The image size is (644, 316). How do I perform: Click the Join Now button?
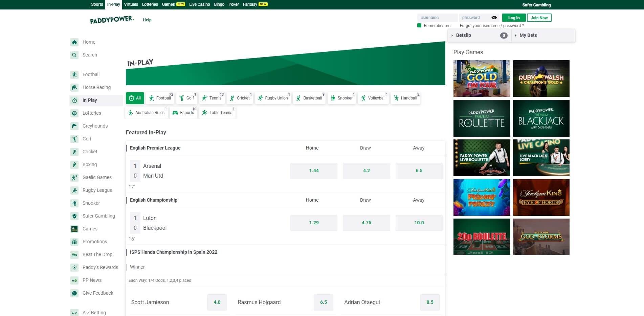[x=539, y=17]
